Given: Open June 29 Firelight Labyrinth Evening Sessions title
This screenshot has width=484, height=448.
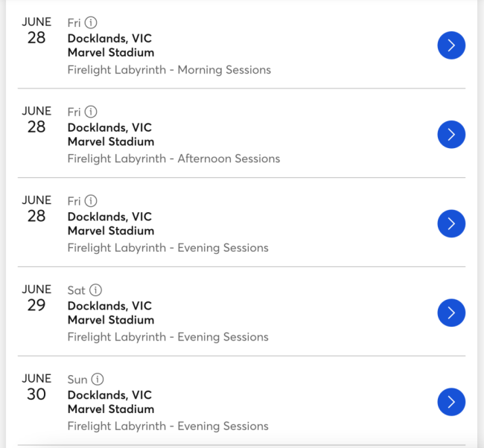Looking at the screenshot, I should pyautogui.click(x=168, y=337).
